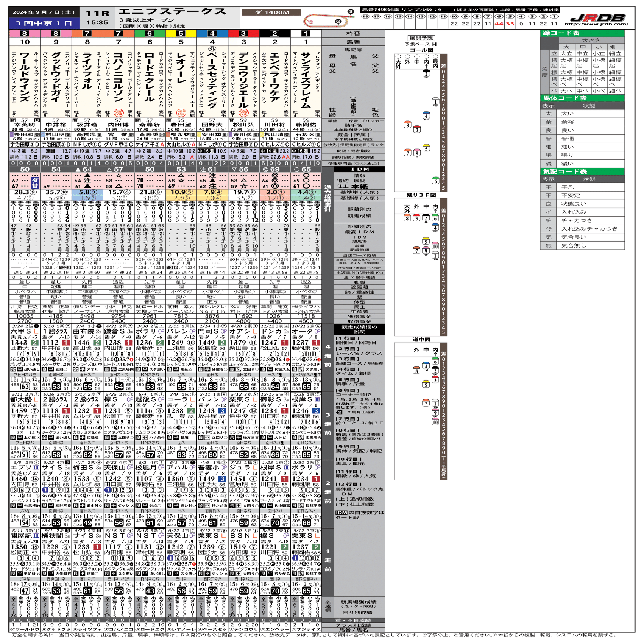Click the 激 mark on デンコウリジエール
The image size is (644, 644).
244,112
